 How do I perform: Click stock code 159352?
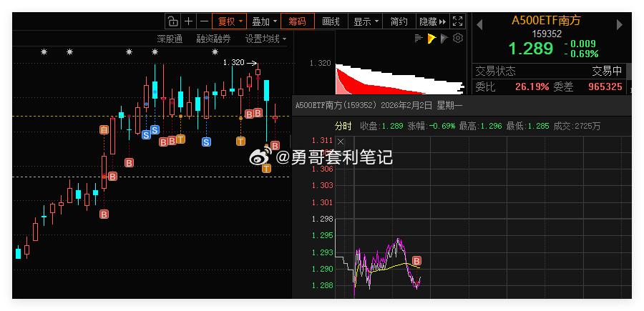click(547, 34)
